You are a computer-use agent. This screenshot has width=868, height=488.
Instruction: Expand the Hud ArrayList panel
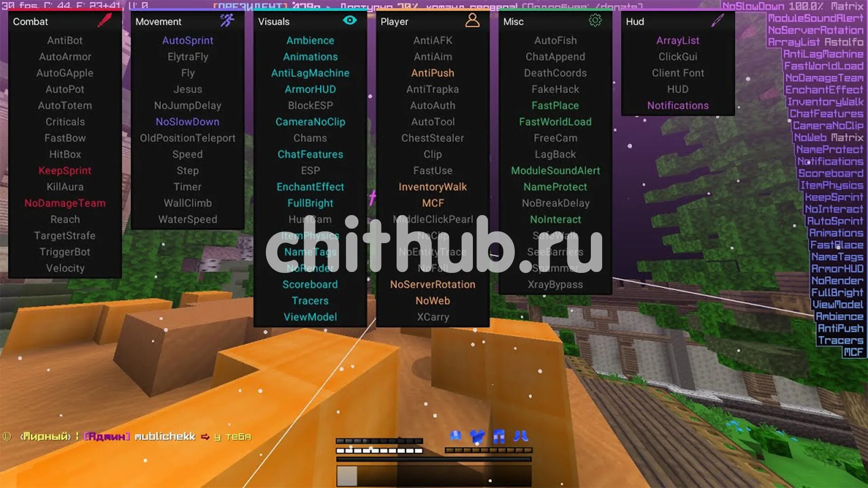point(677,40)
